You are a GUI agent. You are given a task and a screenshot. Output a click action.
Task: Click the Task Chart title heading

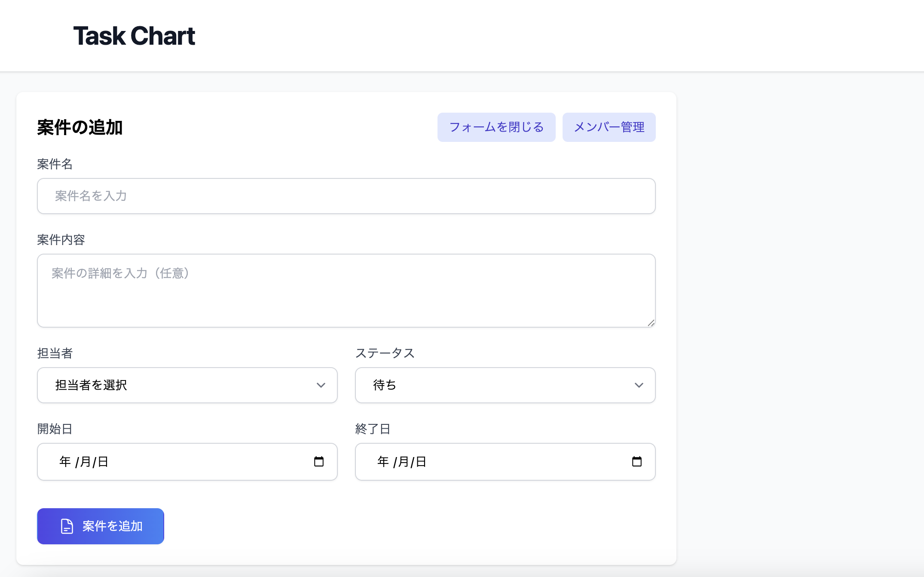pyautogui.click(x=134, y=36)
